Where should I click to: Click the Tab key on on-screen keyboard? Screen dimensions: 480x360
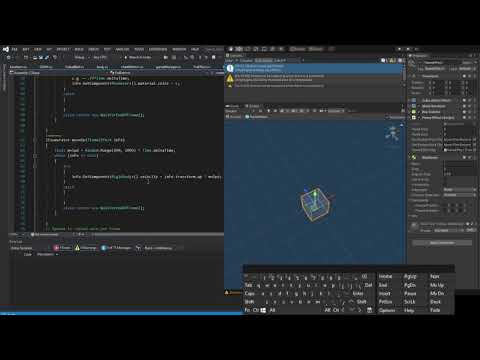249,285
